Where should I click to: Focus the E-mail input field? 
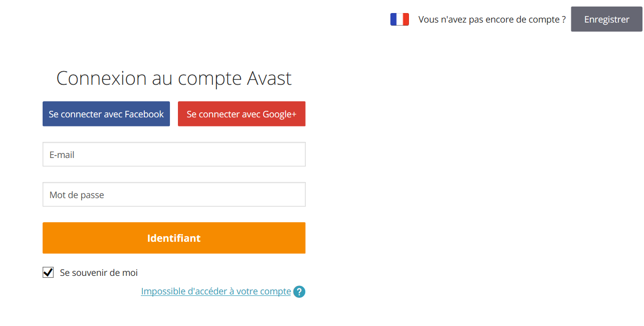(x=174, y=154)
